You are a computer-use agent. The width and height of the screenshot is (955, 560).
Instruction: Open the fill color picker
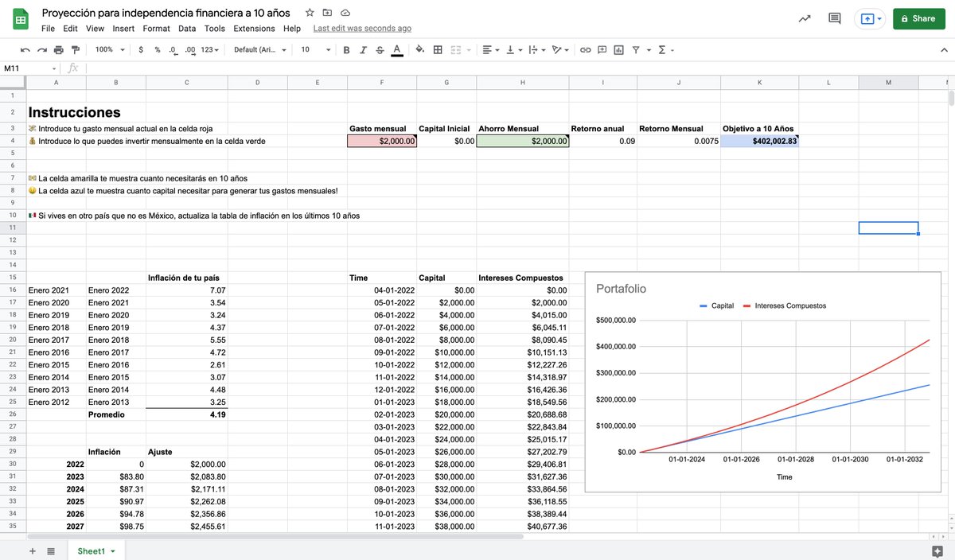pos(419,50)
